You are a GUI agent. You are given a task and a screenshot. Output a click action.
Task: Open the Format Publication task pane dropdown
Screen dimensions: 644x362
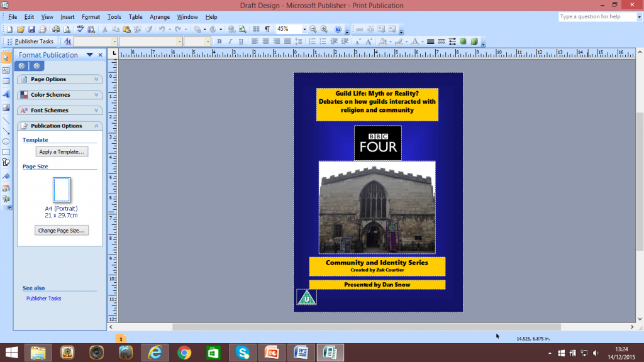pos(89,55)
